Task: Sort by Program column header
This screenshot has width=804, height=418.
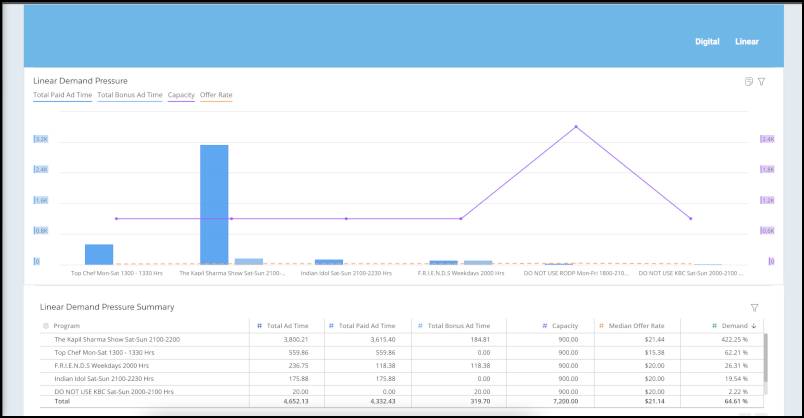Action: (67, 326)
